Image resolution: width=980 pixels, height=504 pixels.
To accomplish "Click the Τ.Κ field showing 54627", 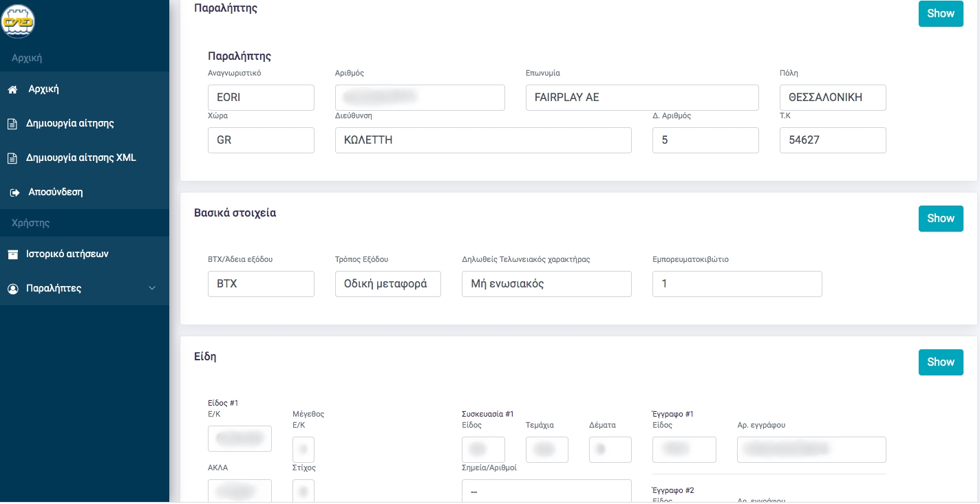I will click(x=832, y=140).
